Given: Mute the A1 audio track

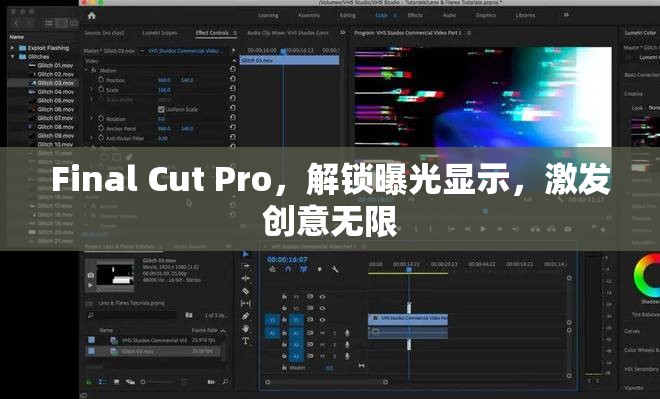Looking at the screenshot, I should point(322,333).
